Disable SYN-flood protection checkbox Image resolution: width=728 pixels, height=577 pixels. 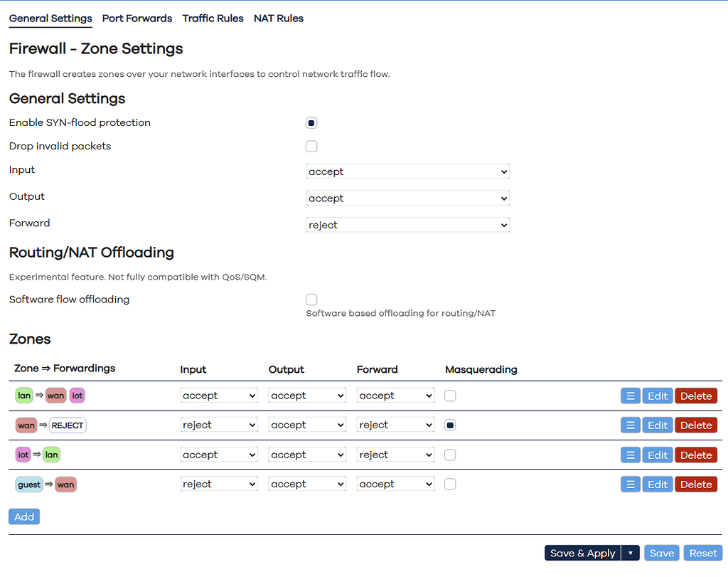(311, 123)
